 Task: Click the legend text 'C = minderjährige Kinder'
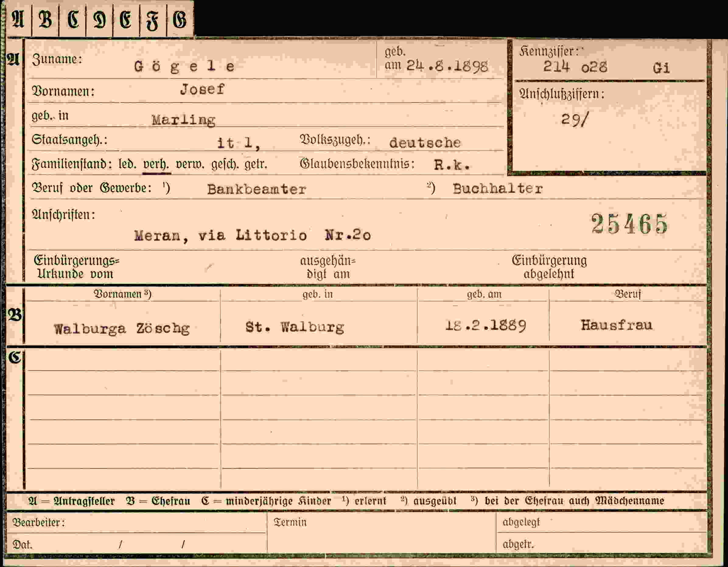click(x=266, y=501)
